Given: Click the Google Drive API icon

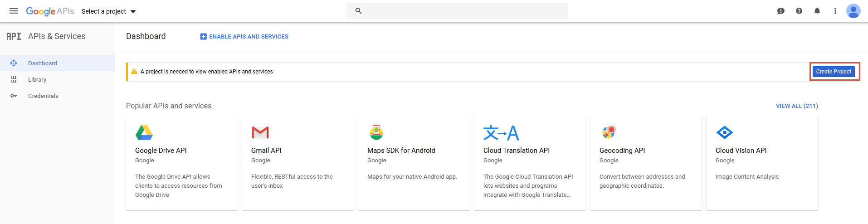Looking at the screenshot, I should (x=144, y=132).
